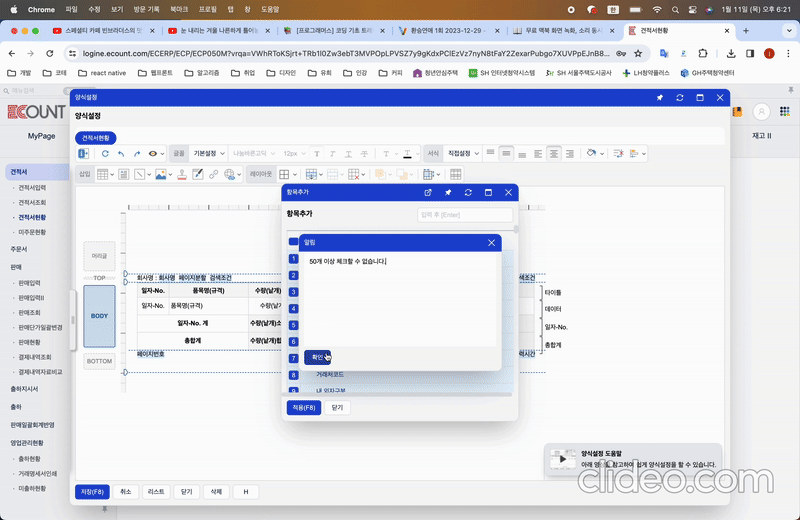Toggle the select-all header box in 항목추가
Image resolution: width=800 pixels, height=520 pixels.
[x=293, y=242]
